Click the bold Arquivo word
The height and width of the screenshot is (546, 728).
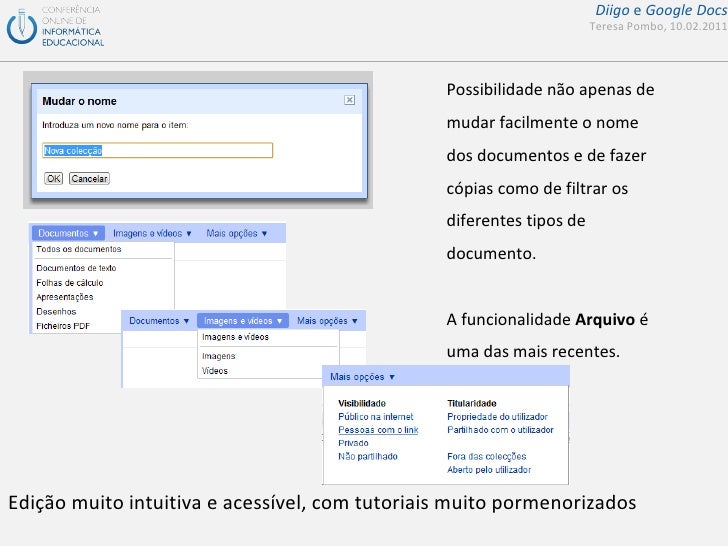[604, 320]
